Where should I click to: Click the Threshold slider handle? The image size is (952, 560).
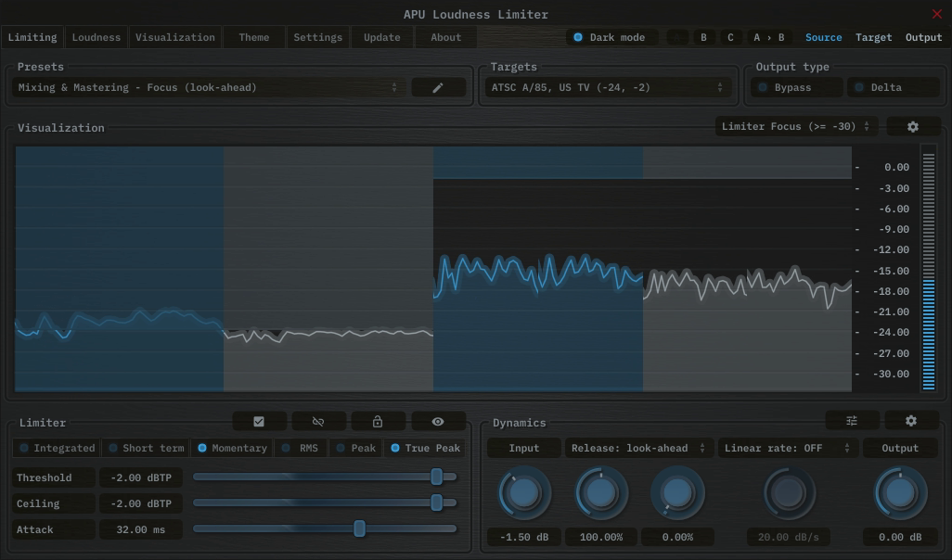click(x=437, y=477)
